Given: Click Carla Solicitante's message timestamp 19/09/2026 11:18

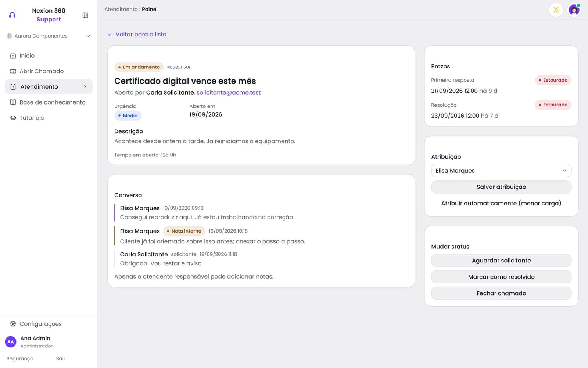Looking at the screenshot, I should (218, 254).
